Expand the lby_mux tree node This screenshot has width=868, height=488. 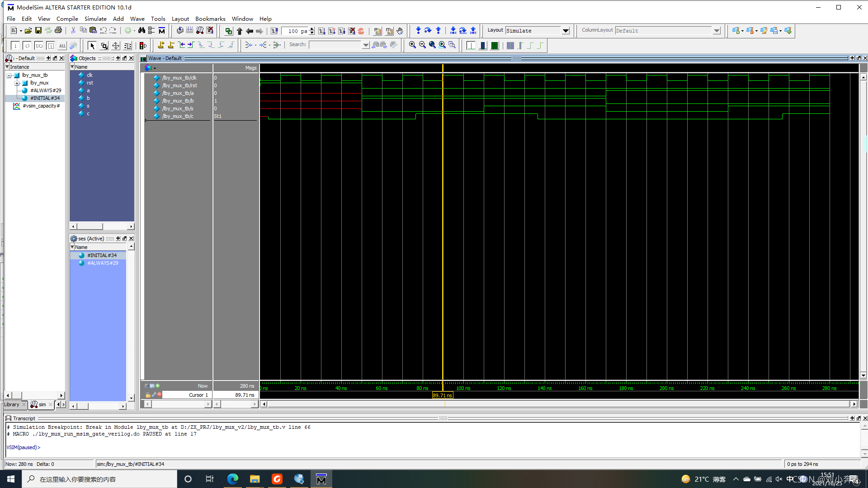click(17, 83)
